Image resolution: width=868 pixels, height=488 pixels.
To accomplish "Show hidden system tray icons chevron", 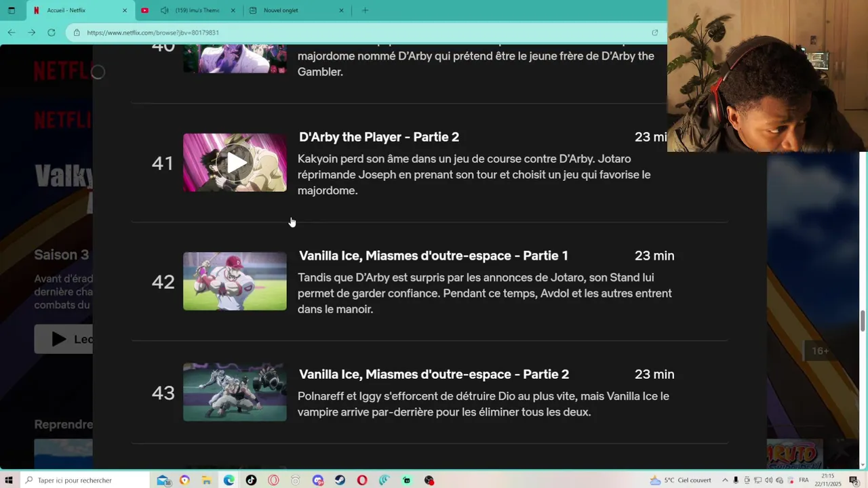I will point(725,480).
